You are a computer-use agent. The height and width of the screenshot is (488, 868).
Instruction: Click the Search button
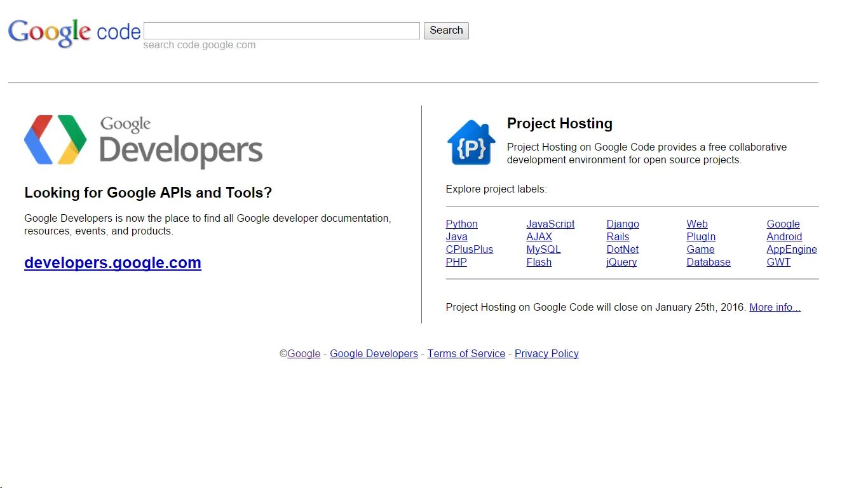coord(446,30)
